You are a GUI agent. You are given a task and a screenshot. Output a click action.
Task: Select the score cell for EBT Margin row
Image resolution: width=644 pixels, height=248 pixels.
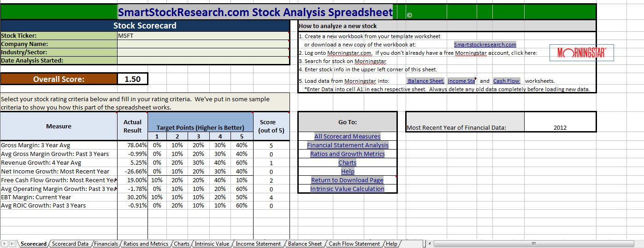tap(271, 197)
